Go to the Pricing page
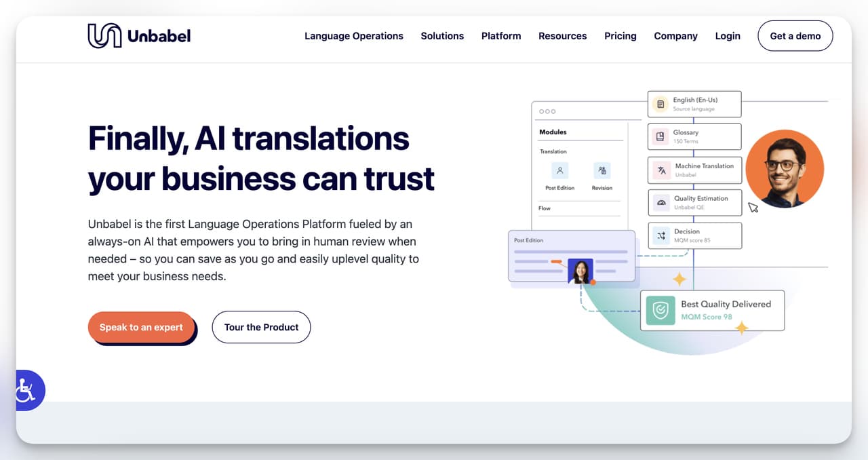Viewport: 868px width, 460px height. tap(620, 36)
